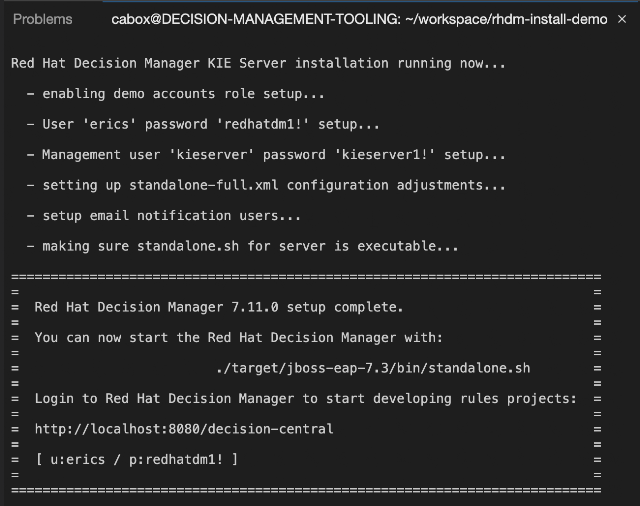This screenshot has height=506, width=640.
Task: Open the localhost:8080/decision-central URL
Action: click(184, 429)
